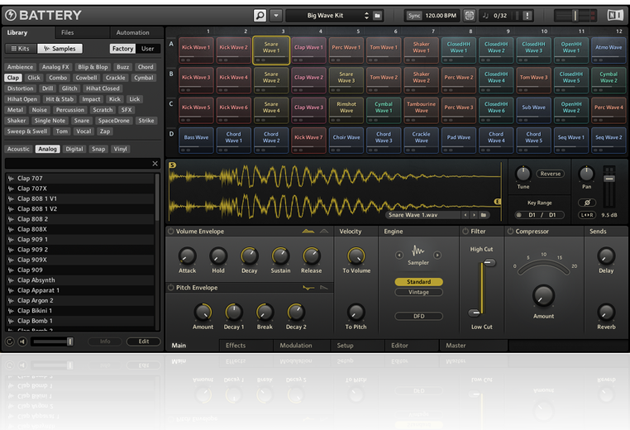Click the L/R channel swap icon
This screenshot has width=630, height=430.
587,215
